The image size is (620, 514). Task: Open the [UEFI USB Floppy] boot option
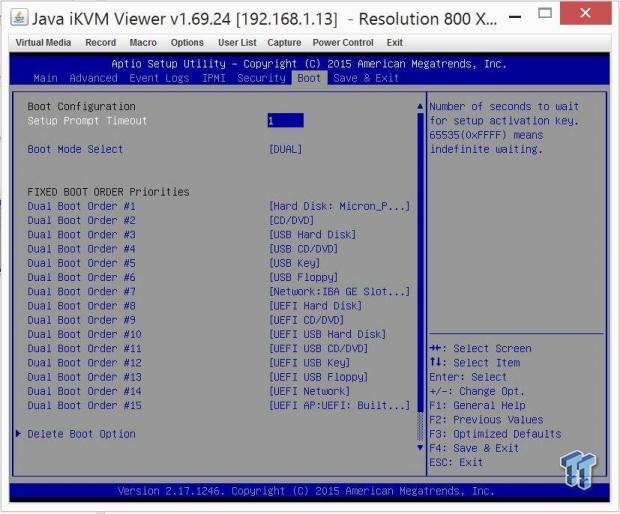coord(318,377)
